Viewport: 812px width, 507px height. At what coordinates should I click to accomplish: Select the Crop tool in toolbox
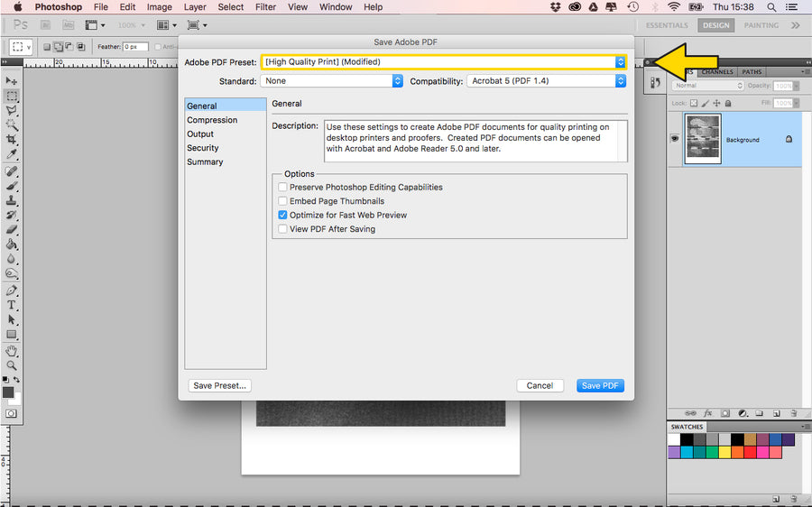click(x=12, y=140)
